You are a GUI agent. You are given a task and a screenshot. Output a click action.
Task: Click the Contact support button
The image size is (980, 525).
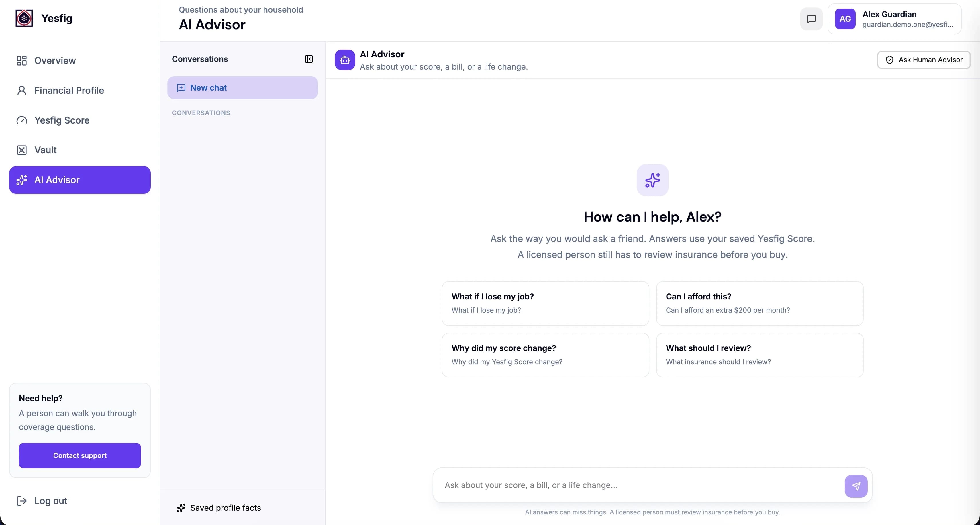[x=80, y=455]
